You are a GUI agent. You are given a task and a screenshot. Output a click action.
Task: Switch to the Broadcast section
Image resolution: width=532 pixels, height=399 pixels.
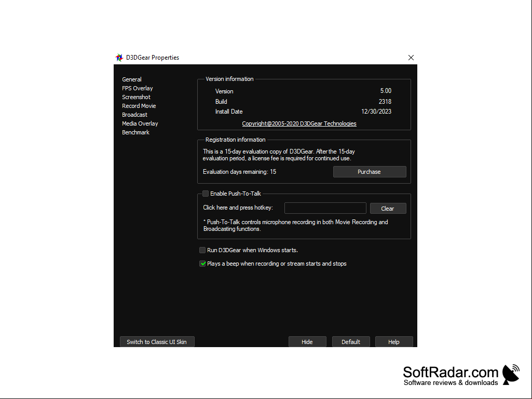coord(134,115)
